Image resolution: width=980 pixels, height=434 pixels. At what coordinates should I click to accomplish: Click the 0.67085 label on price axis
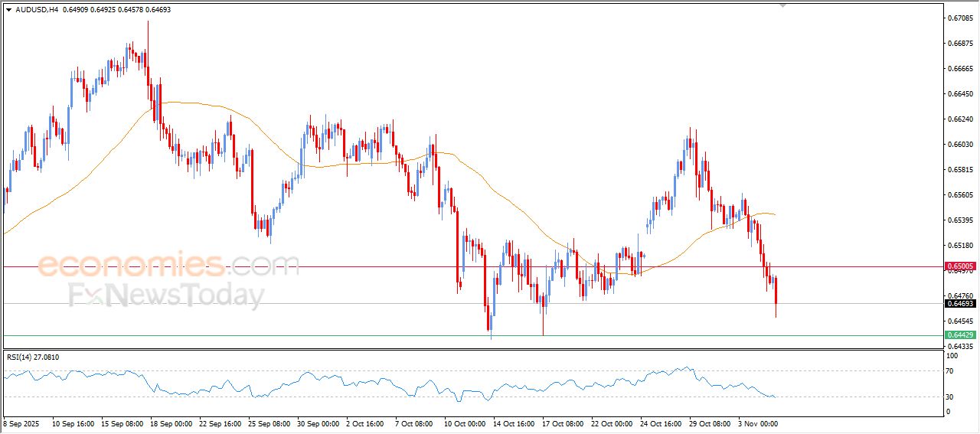[960, 18]
